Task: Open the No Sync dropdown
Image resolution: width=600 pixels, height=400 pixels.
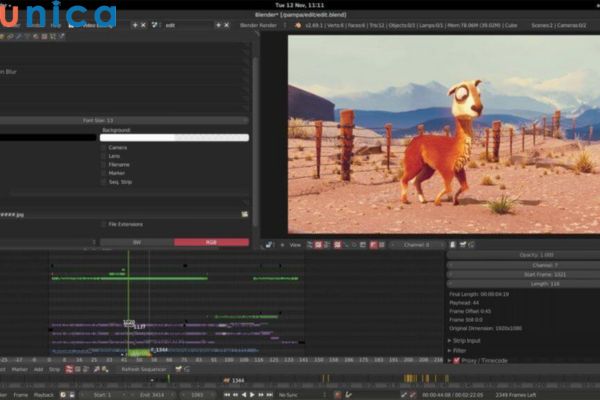Action: coord(302,395)
